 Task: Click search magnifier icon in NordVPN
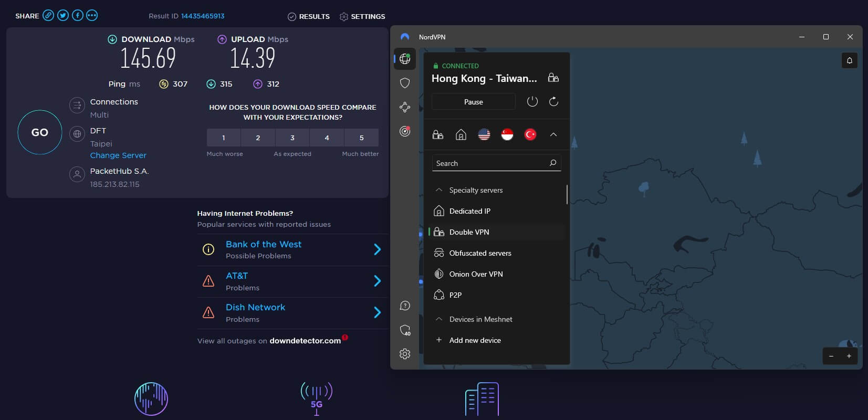(x=553, y=163)
